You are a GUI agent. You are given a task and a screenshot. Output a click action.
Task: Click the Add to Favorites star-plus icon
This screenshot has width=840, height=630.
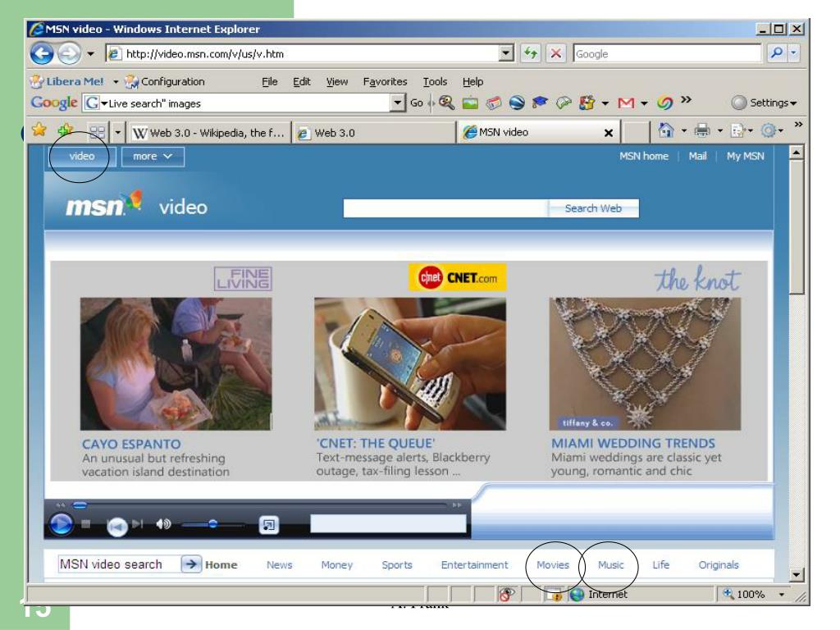[66, 130]
